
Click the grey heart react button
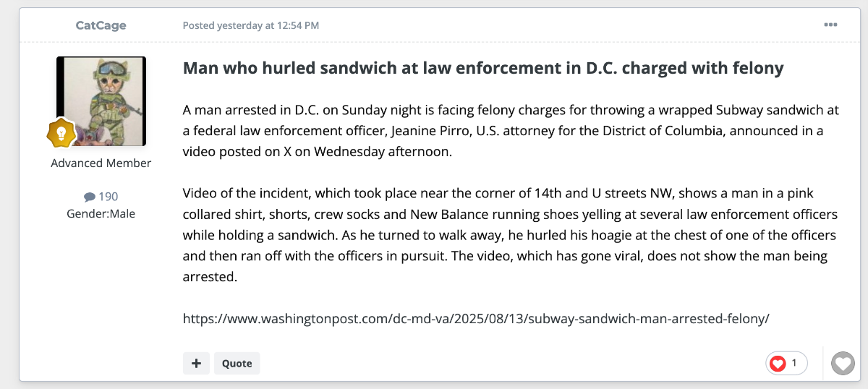[843, 363]
